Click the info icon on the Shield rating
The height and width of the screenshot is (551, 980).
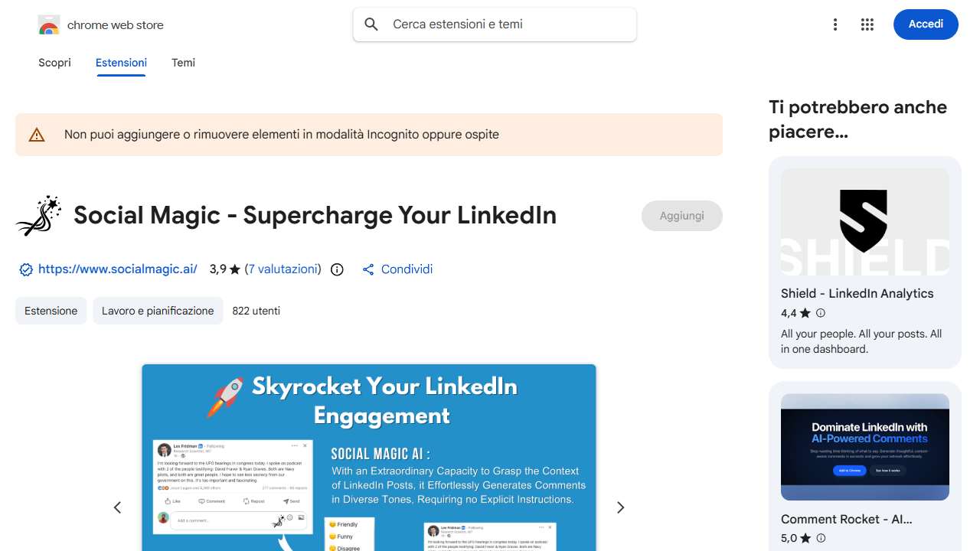[821, 313]
